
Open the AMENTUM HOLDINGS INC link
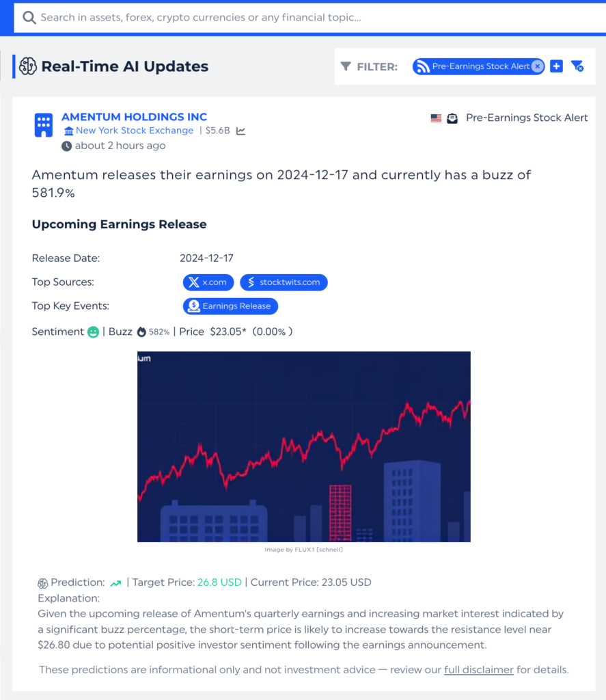click(134, 117)
